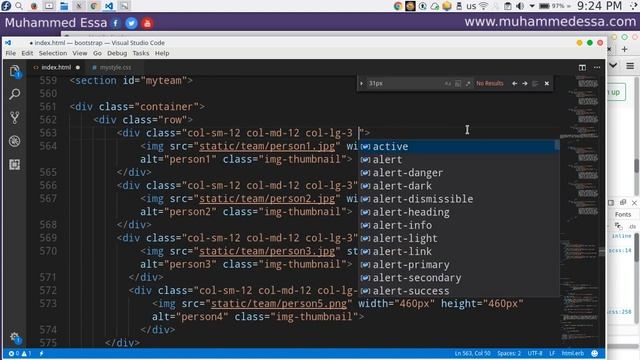
Task: Follow the static/team/person2.jpg link
Action: click(x=267, y=199)
